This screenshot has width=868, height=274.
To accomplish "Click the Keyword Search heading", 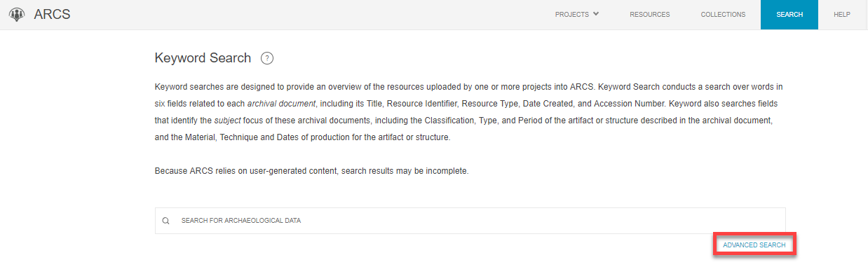I will (x=203, y=58).
